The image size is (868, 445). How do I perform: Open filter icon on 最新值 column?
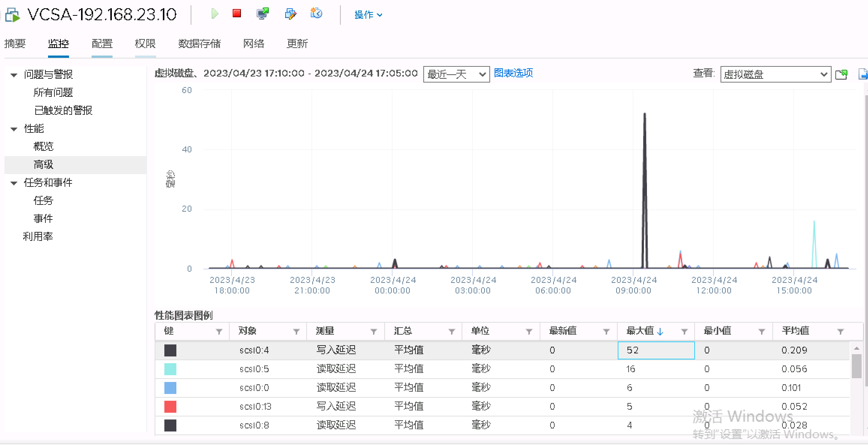[x=606, y=331]
